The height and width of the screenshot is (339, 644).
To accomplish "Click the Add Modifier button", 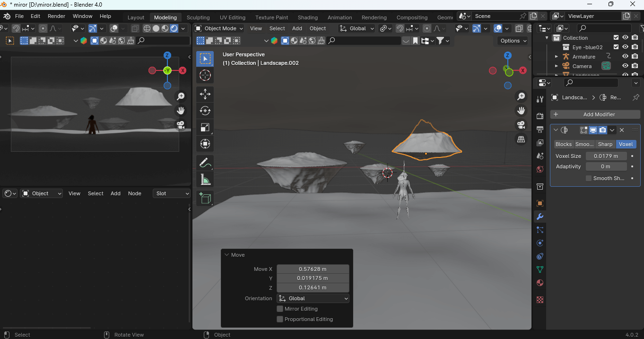I will point(595,114).
